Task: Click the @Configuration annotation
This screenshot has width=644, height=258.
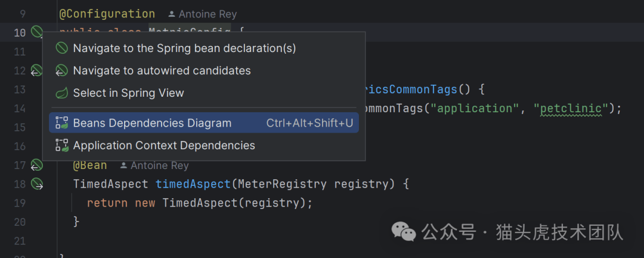Action: pyautogui.click(x=107, y=14)
